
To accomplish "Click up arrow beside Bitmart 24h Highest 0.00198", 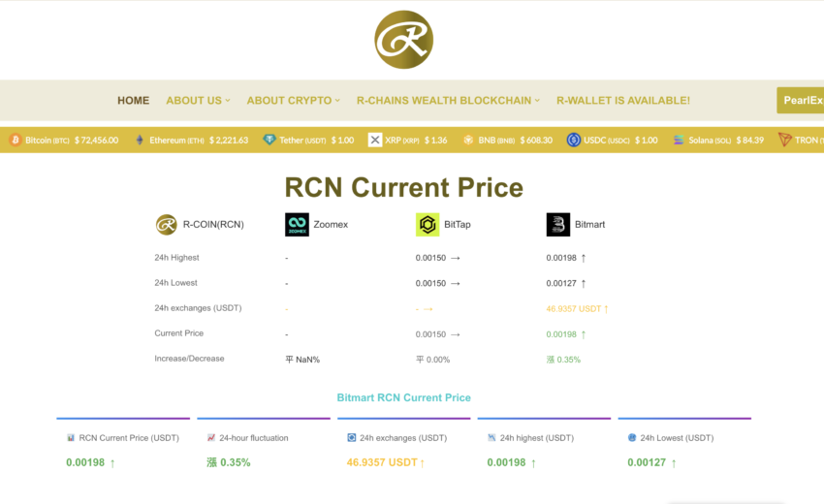I will point(584,258).
